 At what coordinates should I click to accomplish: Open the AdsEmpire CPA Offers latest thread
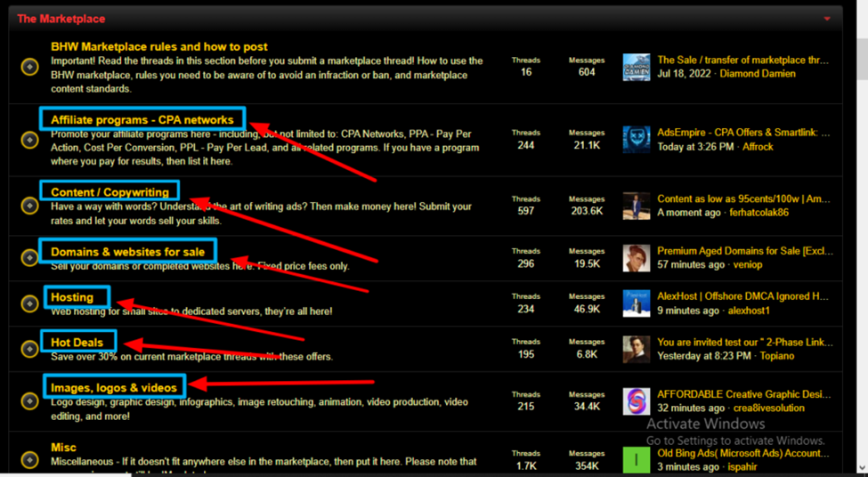[743, 133]
